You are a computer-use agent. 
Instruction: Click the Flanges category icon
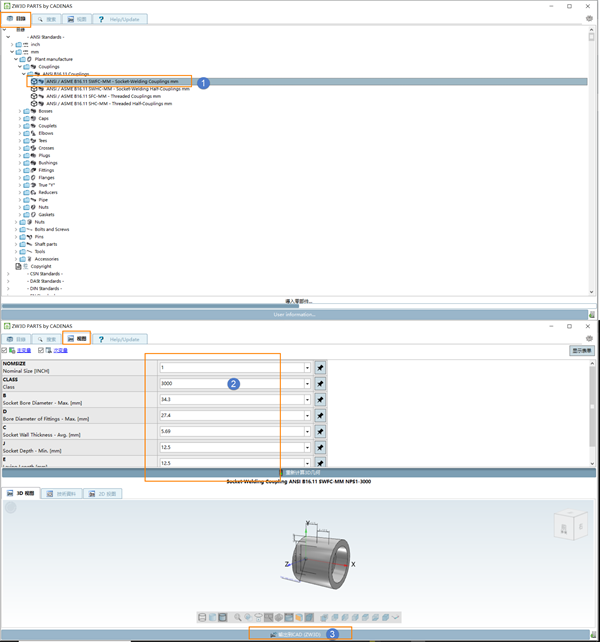33,178
